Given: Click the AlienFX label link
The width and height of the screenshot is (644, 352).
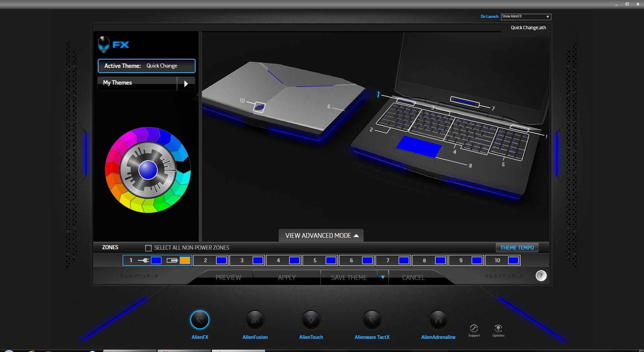Looking at the screenshot, I should point(200,337).
